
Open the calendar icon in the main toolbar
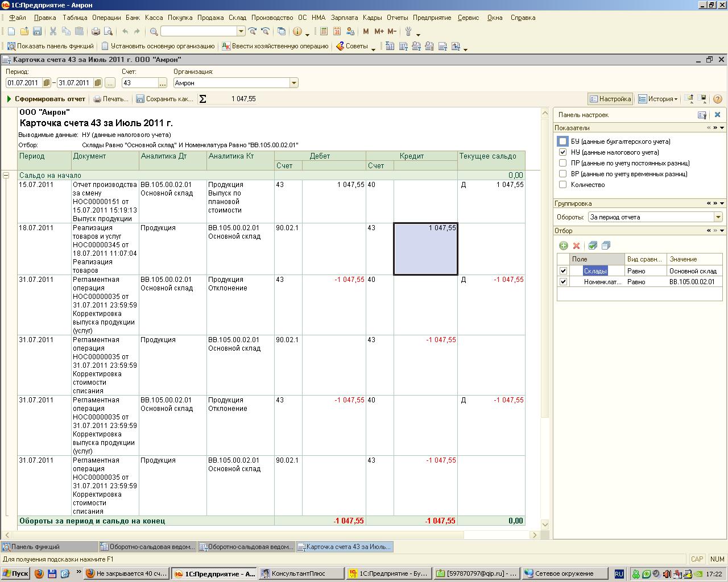337,32
